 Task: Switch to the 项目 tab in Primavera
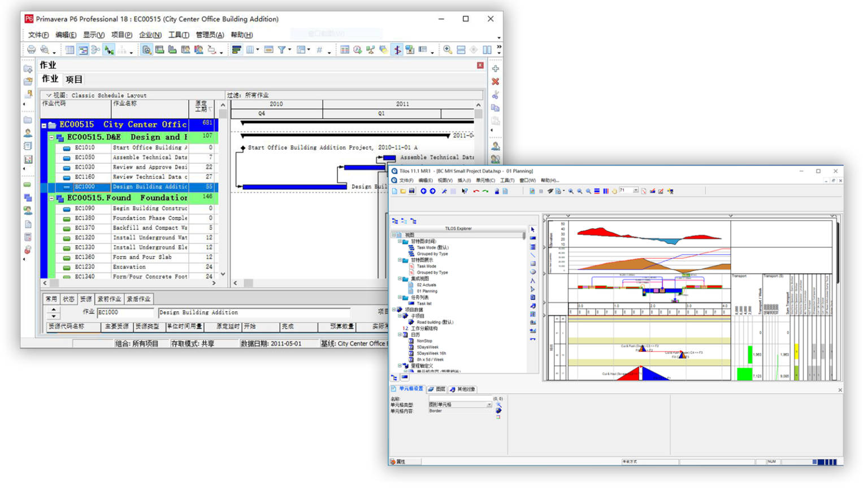pos(74,80)
